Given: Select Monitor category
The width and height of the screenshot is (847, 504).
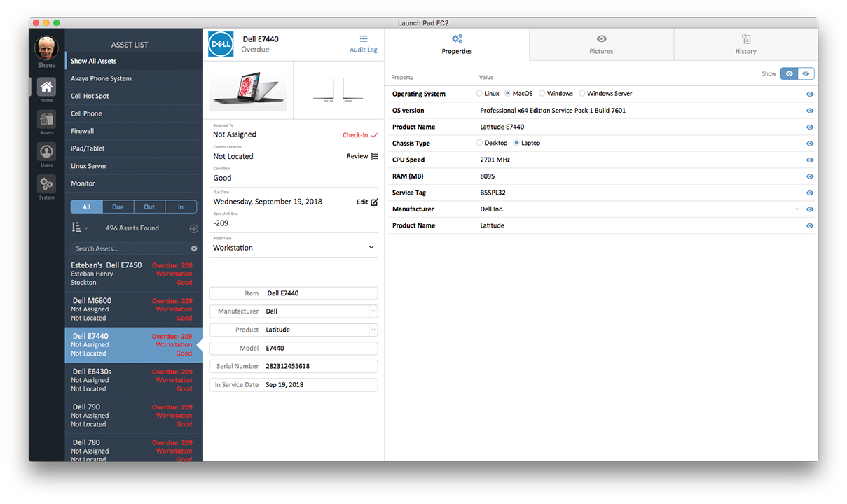Looking at the screenshot, I should coord(134,183).
